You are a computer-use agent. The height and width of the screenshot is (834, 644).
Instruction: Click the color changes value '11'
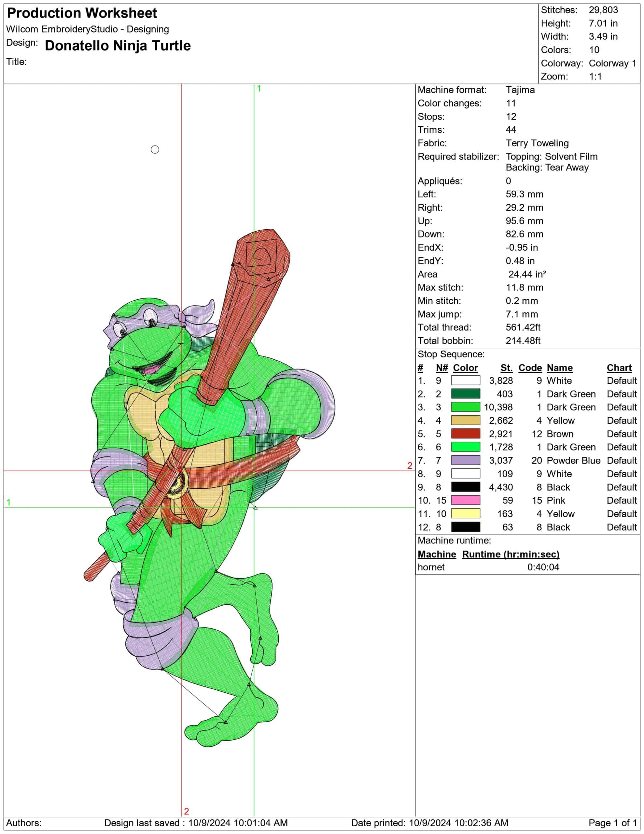point(511,103)
